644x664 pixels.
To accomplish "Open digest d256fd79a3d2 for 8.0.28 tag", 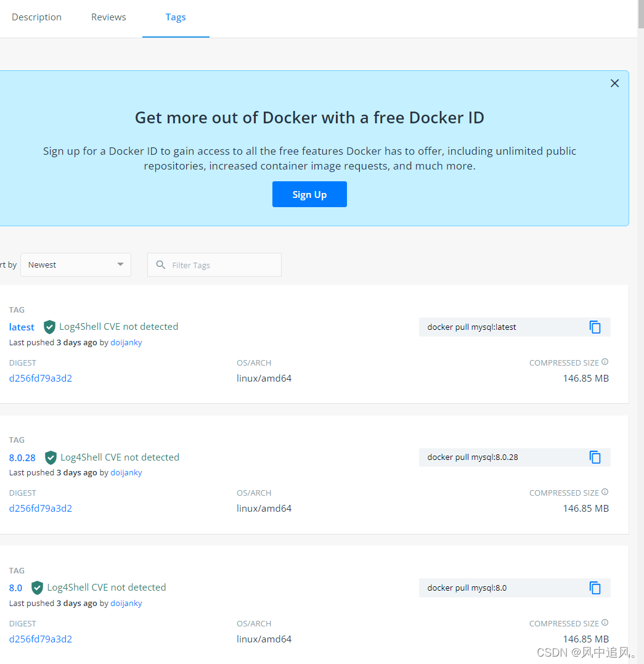I will (41, 508).
